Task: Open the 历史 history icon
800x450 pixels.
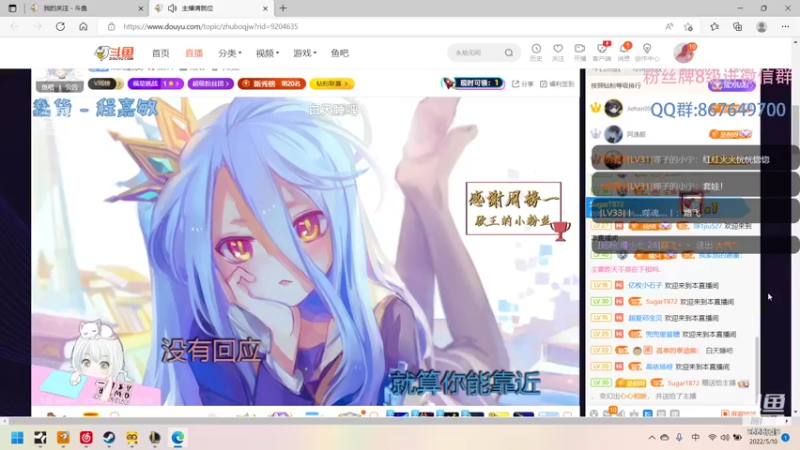Action: (x=536, y=52)
